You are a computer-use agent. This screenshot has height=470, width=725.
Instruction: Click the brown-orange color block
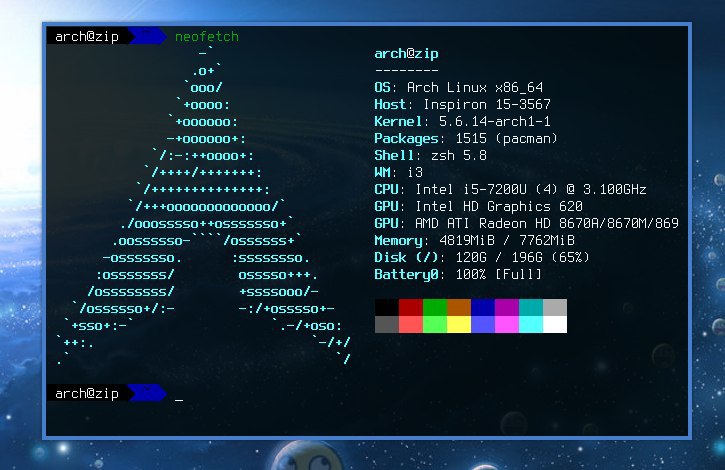[459, 308]
